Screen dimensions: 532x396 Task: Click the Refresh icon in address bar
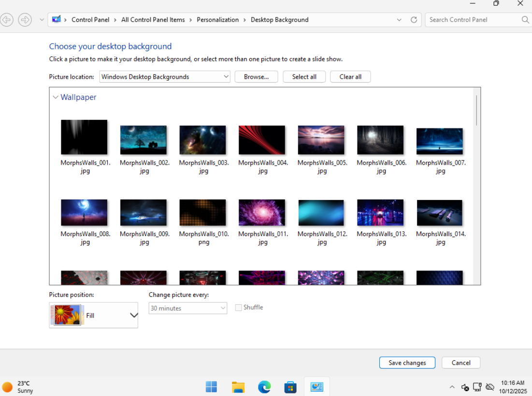pyautogui.click(x=414, y=20)
